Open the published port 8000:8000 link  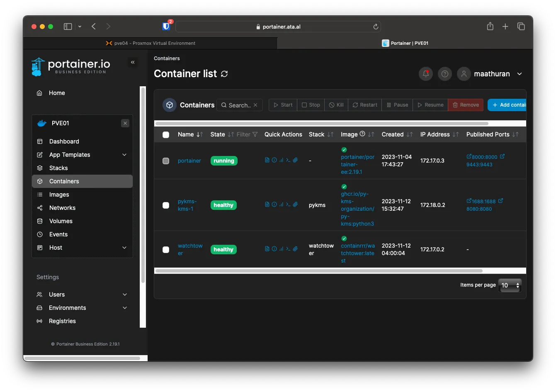(484, 157)
